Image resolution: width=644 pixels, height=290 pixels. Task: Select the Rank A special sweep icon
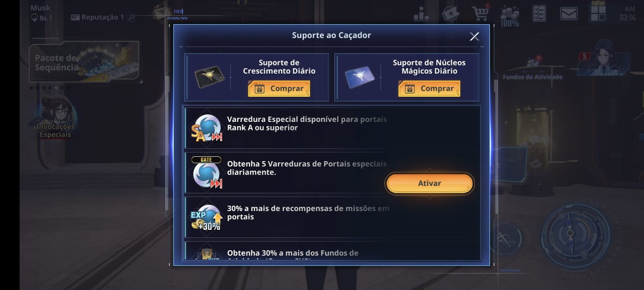pyautogui.click(x=207, y=128)
